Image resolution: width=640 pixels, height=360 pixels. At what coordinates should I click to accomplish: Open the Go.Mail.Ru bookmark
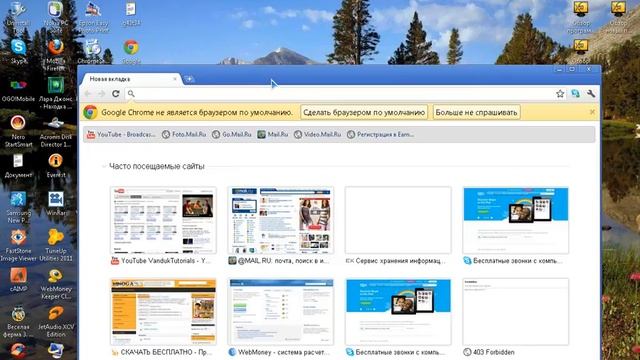pos(231,134)
